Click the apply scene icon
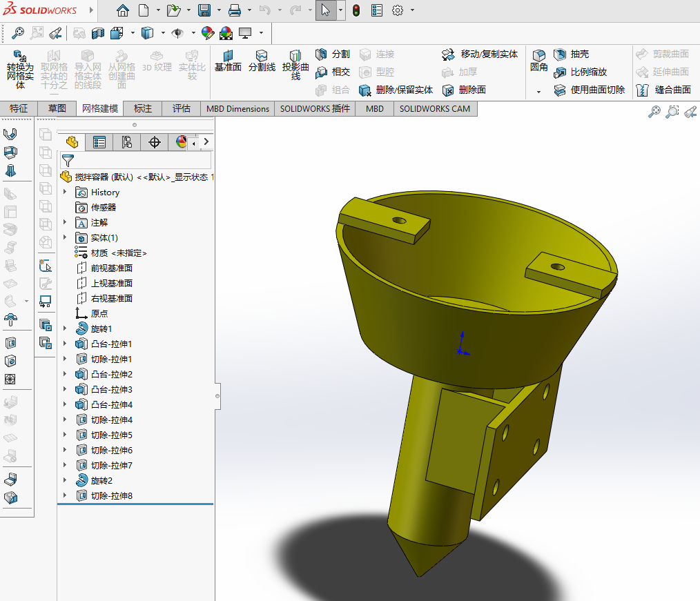 226,33
